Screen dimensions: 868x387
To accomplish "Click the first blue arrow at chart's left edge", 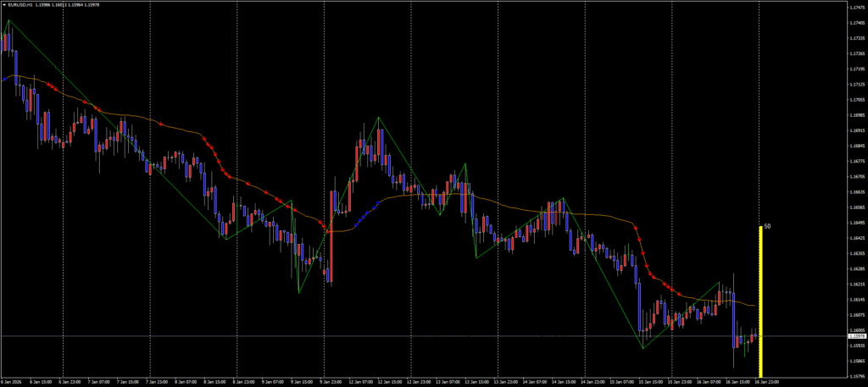I will (x=5, y=79).
